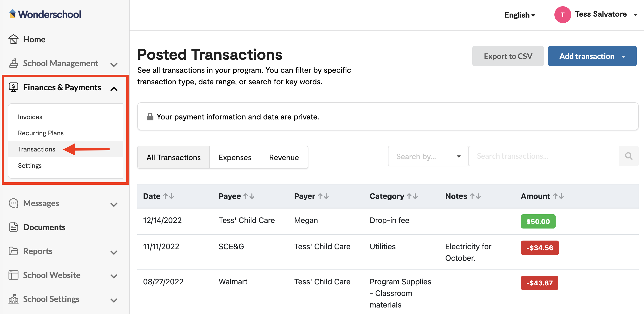
Task: Click the School Website sidebar label
Action: click(52, 275)
